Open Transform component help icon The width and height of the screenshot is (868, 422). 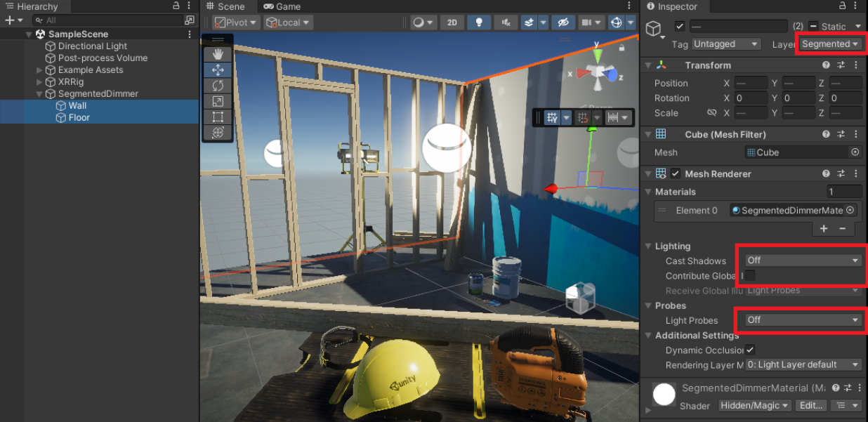(827, 65)
